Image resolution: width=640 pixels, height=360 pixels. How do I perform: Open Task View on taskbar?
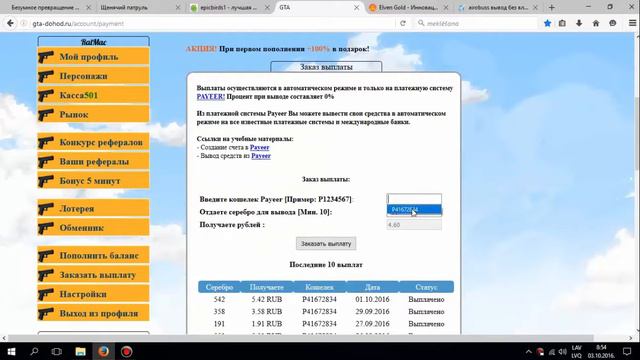[57, 351]
